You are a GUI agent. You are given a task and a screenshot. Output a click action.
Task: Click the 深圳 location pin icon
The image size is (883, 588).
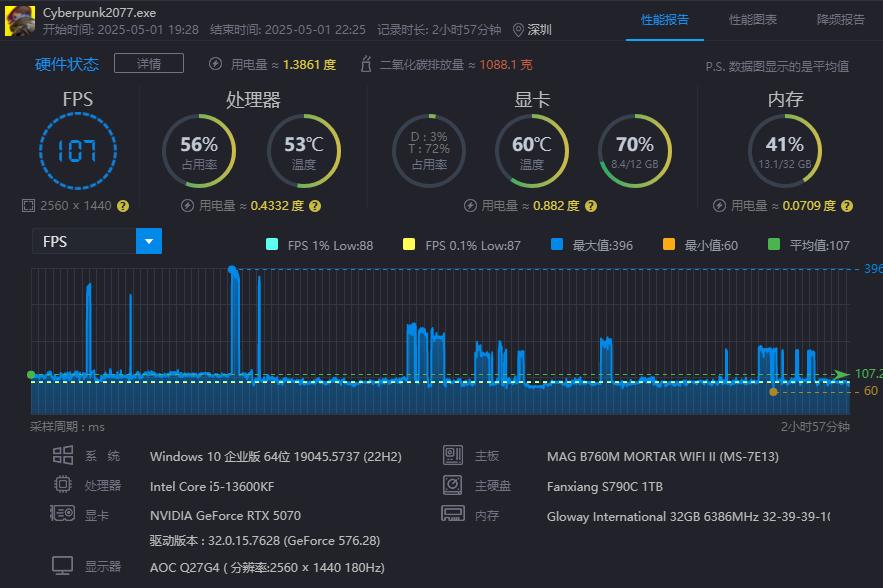tap(518, 30)
